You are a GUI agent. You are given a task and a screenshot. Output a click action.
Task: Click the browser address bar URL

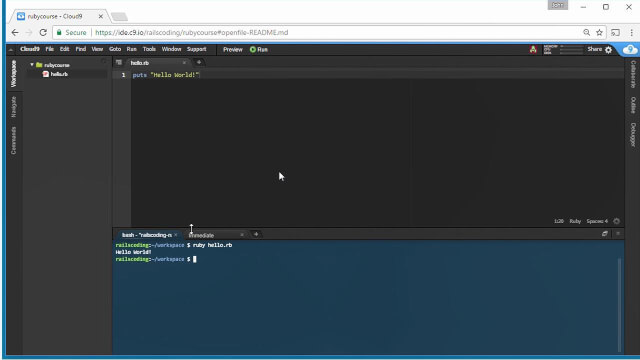(191, 33)
